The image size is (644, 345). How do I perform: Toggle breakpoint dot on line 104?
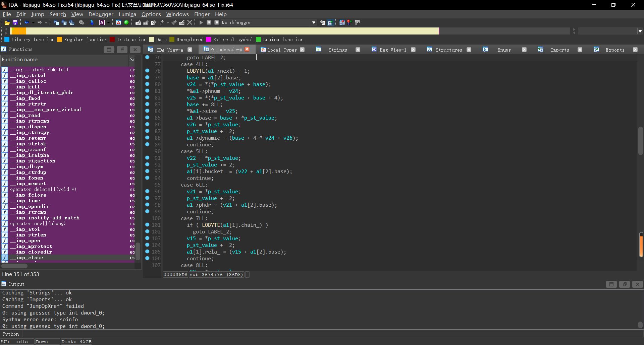[x=147, y=245]
